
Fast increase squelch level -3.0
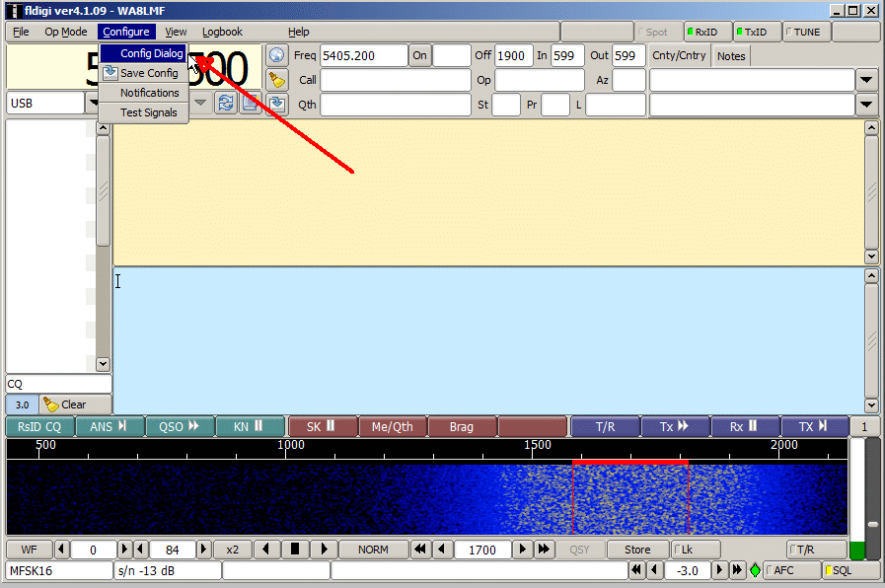[x=737, y=570]
